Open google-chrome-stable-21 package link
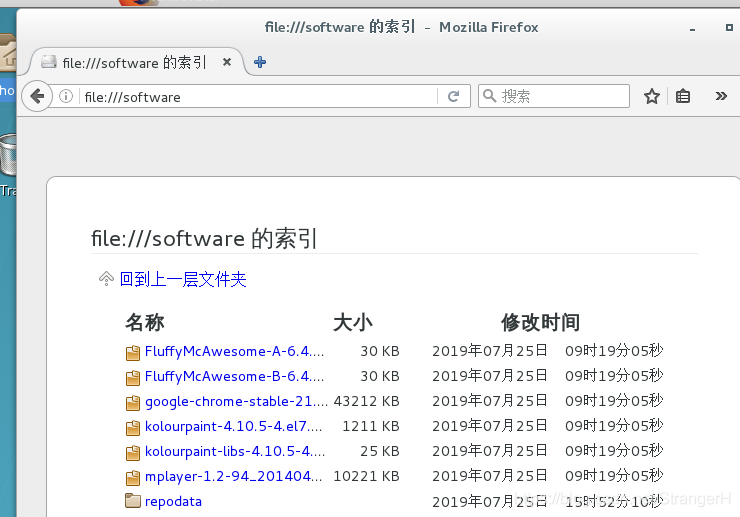Screen dimensions: 740x517 point(236,401)
